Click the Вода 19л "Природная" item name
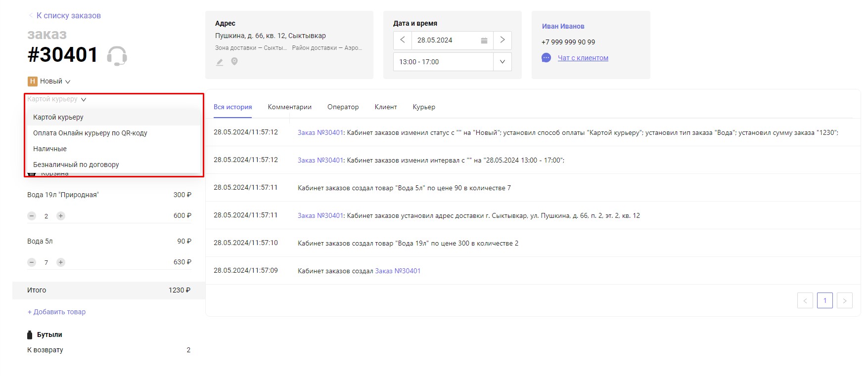The image size is (868, 376). click(63, 195)
